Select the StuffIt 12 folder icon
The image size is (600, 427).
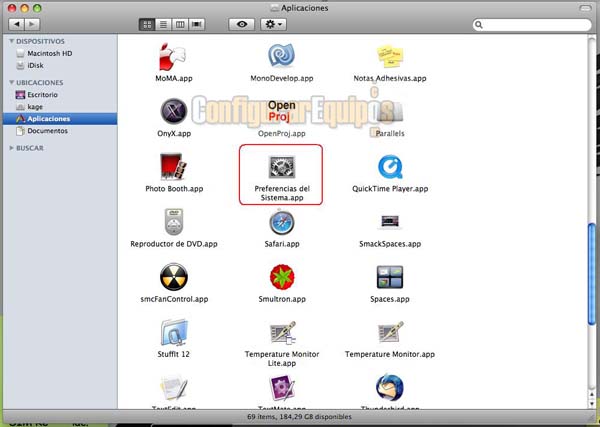click(174, 332)
